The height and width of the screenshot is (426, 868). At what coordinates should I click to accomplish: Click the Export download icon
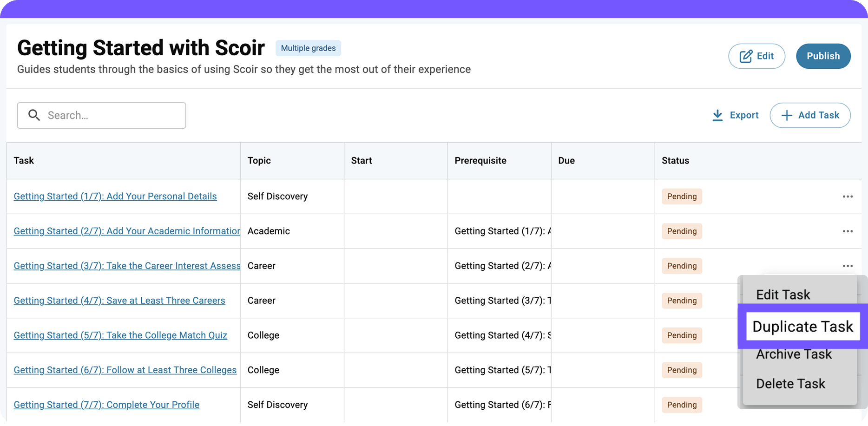pyautogui.click(x=718, y=115)
